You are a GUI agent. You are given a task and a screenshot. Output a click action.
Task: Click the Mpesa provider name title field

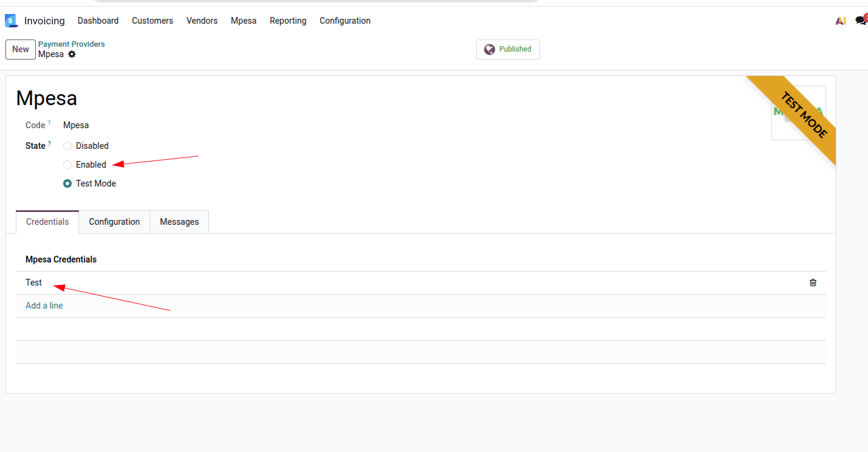point(47,98)
